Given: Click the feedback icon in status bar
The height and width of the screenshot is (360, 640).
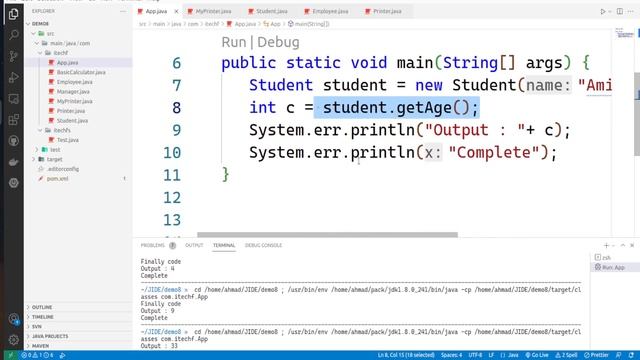Looking at the screenshot, I should [618, 355].
